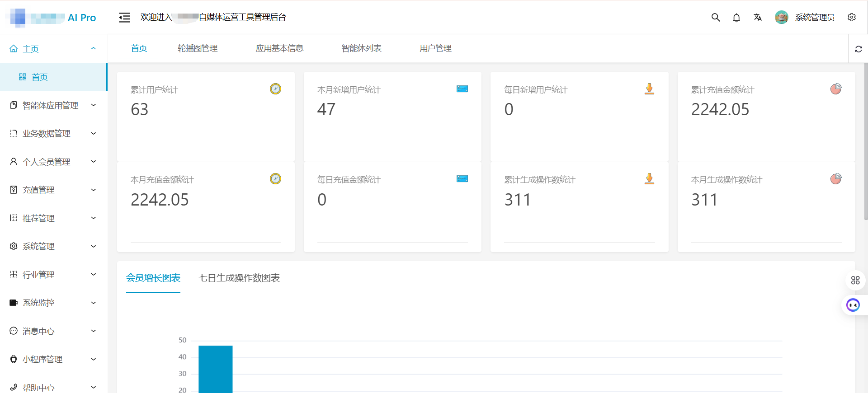Click home icon beside 主页

pyautogui.click(x=14, y=48)
